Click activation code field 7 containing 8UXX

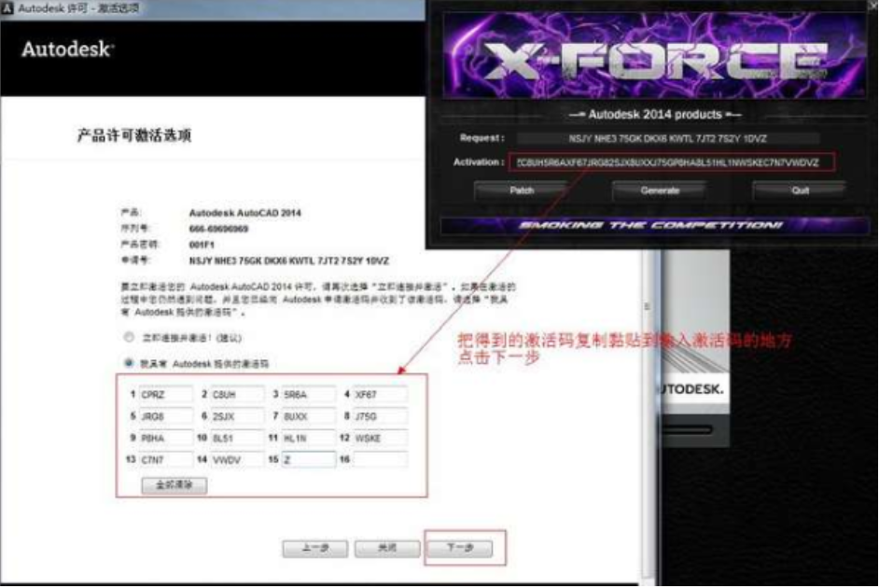click(308, 416)
